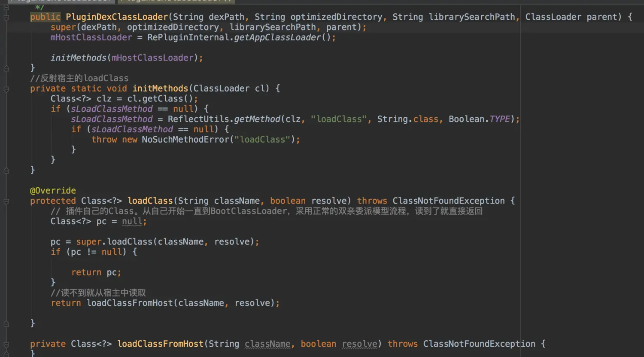Click the comment beginning '// 插件自己的Class'
644x357 pixels.
[x=267, y=211]
